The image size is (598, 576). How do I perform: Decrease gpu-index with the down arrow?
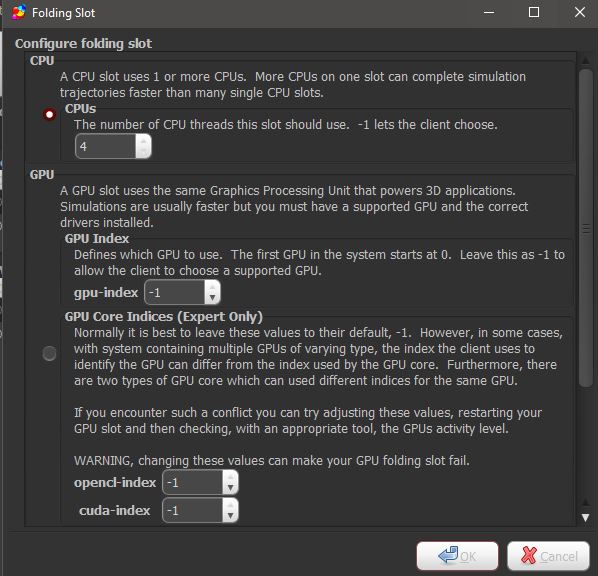click(x=212, y=298)
